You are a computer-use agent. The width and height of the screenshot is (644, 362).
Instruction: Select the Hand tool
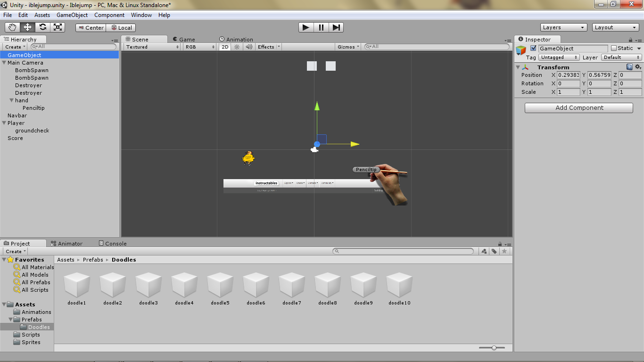tap(13, 27)
